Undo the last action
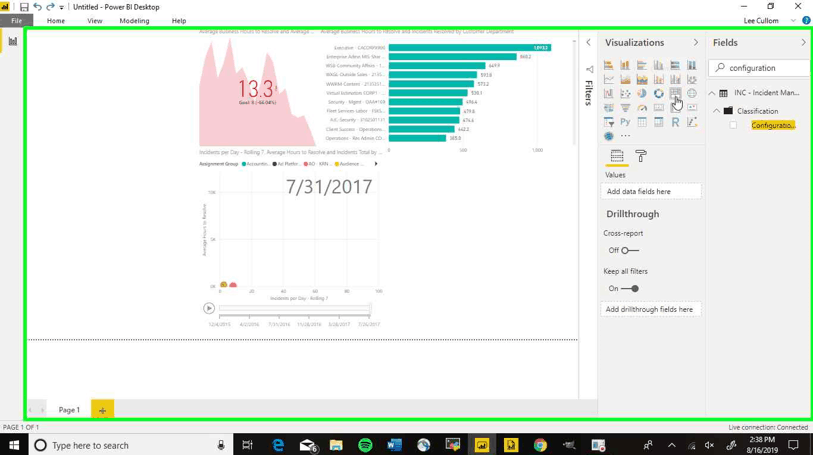The image size is (814, 455). click(x=37, y=7)
